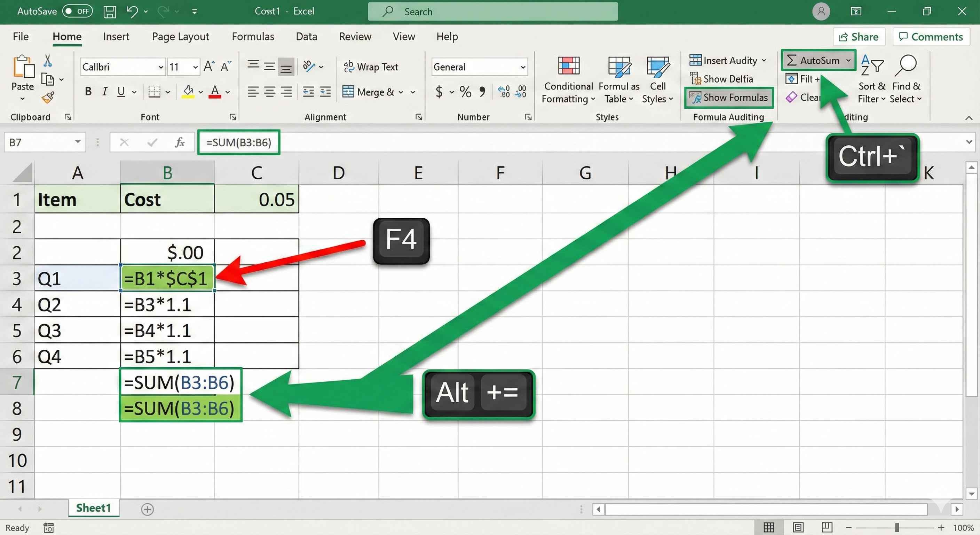Click the Cut scissors icon

[x=48, y=61]
